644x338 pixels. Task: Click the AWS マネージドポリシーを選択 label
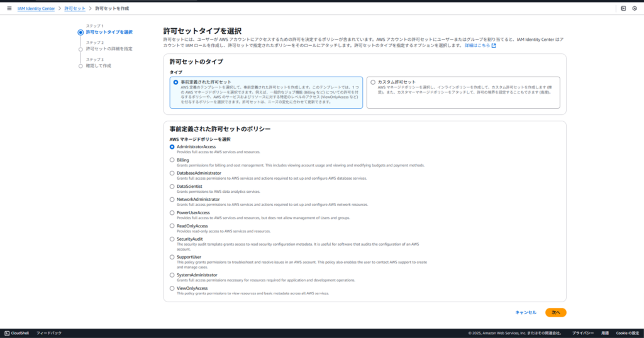pyautogui.click(x=200, y=139)
